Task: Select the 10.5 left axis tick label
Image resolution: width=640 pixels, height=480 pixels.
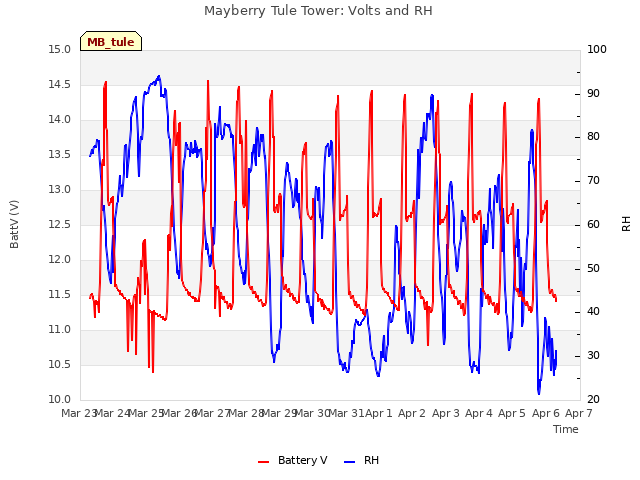Action: click(x=60, y=365)
